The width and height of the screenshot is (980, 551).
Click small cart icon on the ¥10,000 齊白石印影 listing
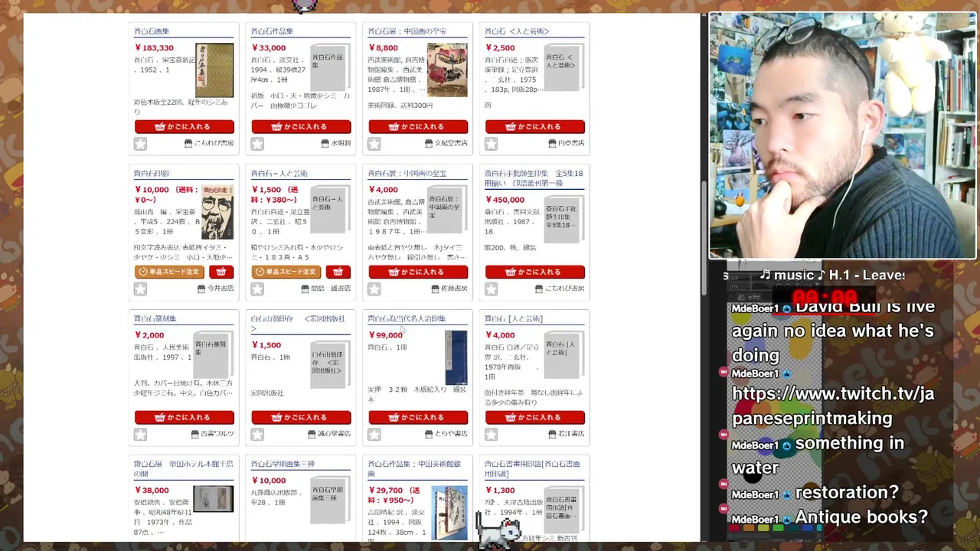click(221, 272)
